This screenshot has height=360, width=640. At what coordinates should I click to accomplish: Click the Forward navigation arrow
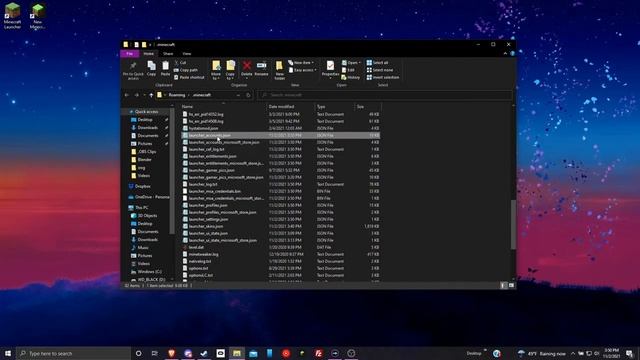click(137, 95)
